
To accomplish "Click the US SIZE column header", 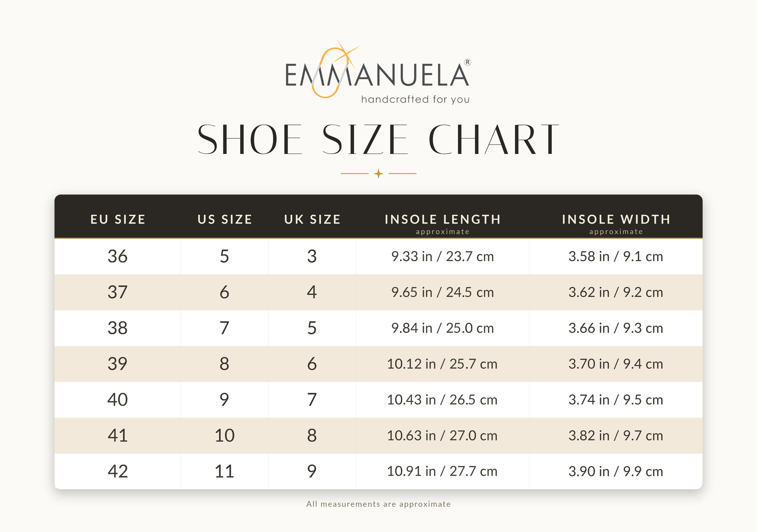I will [x=225, y=220].
